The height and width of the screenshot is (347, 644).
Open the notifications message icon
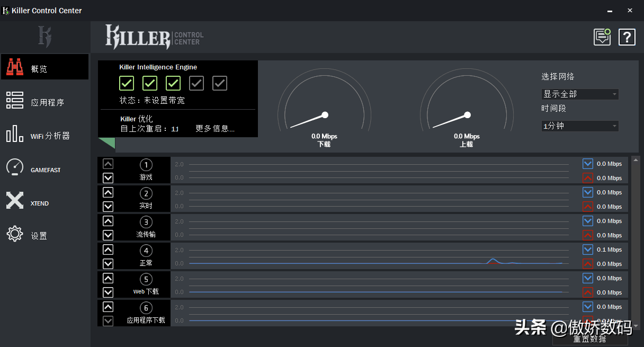point(602,37)
